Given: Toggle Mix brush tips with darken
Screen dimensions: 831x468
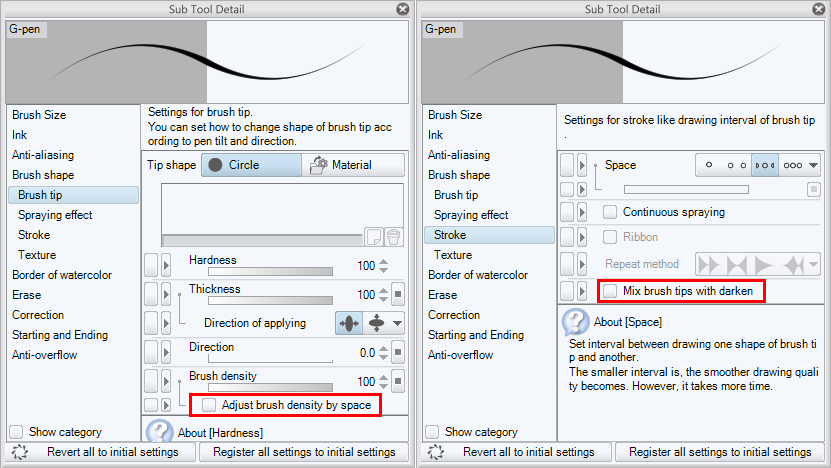Looking at the screenshot, I should 609,291.
